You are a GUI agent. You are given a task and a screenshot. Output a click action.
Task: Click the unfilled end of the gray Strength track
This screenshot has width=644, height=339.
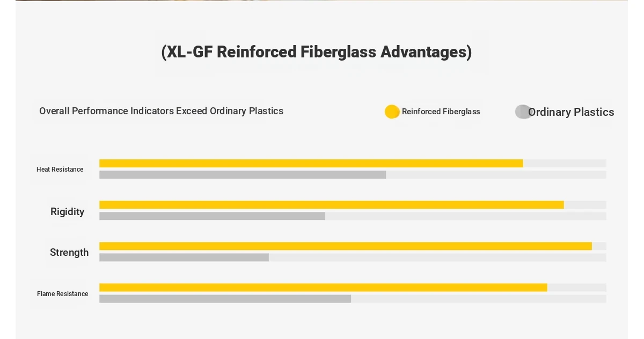click(437, 257)
